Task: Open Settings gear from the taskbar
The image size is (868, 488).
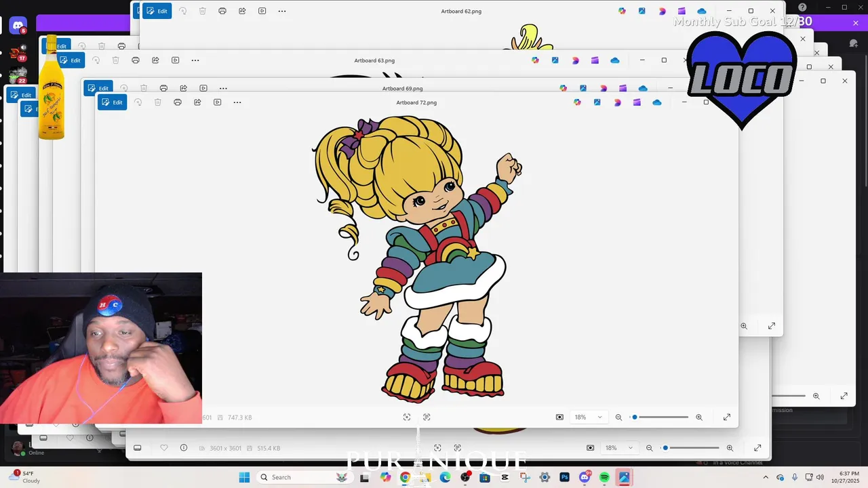Action: click(x=545, y=477)
